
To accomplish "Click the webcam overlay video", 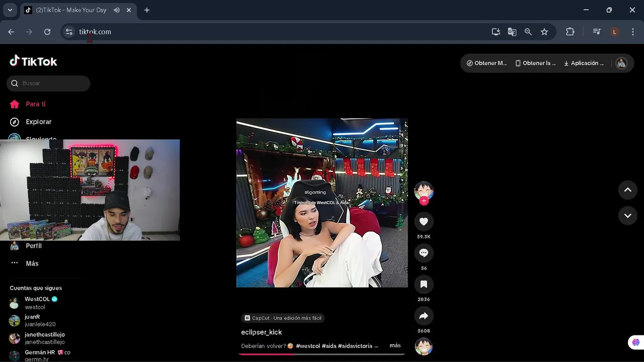I will [x=90, y=190].
